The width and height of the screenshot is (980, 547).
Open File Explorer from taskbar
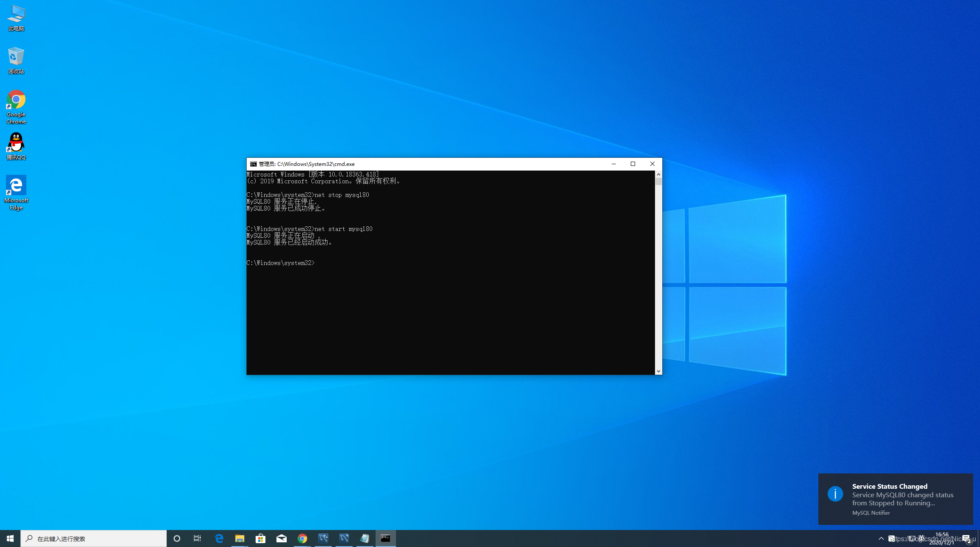[239, 538]
